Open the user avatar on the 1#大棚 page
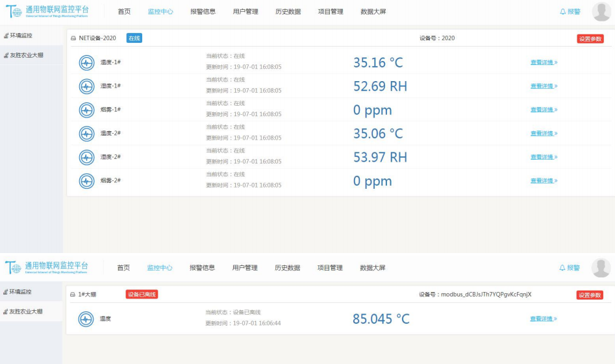This screenshot has width=615, height=364. 601,268
